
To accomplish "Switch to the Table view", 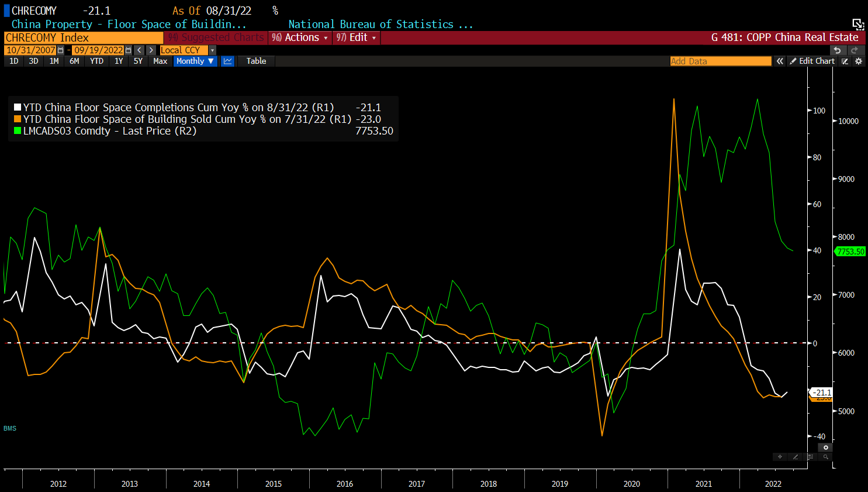I will click(256, 61).
